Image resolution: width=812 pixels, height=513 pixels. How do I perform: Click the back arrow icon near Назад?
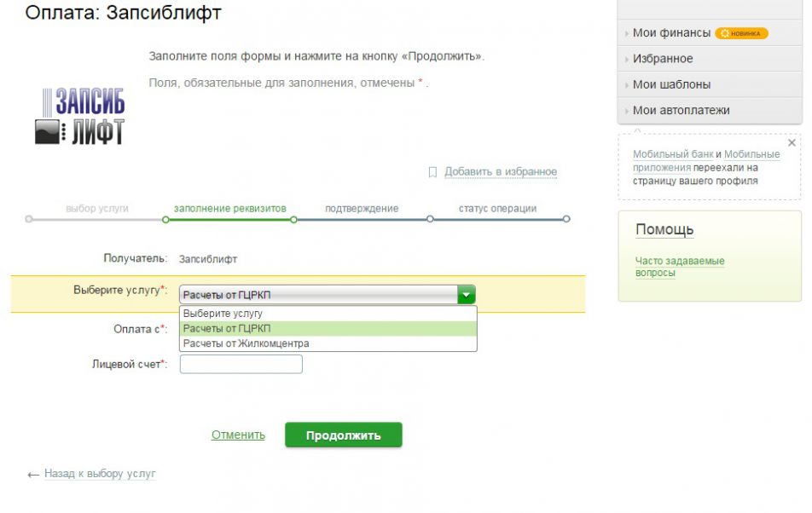pos(33,475)
